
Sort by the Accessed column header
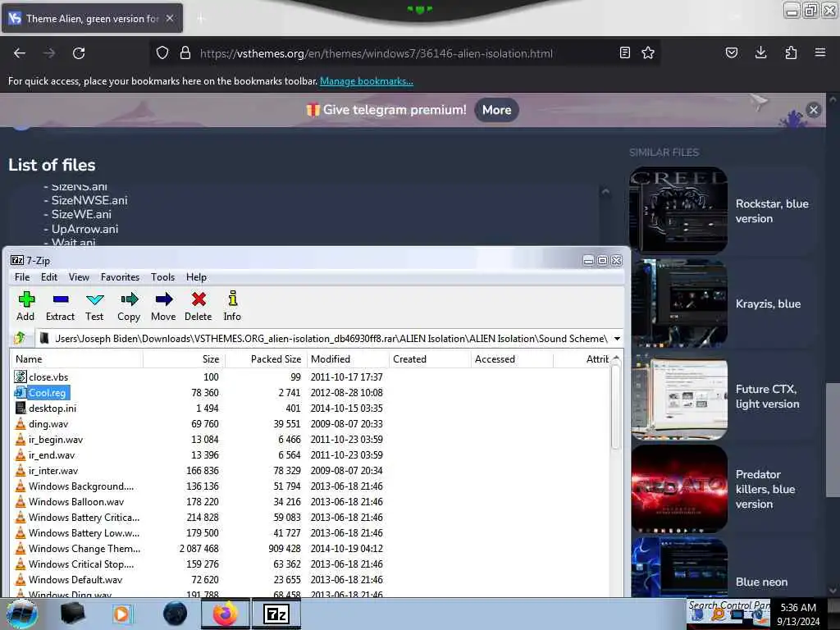[512, 359]
